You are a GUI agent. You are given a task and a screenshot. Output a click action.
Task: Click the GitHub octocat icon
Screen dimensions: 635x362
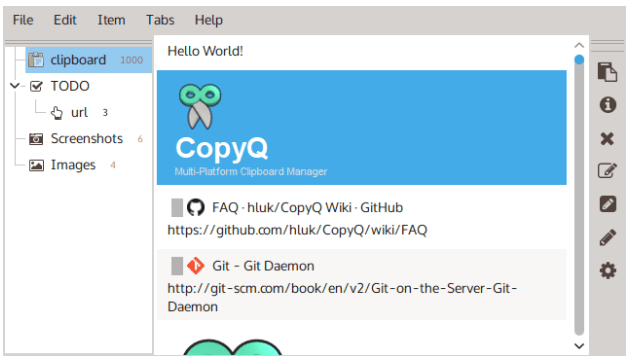point(196,207)
